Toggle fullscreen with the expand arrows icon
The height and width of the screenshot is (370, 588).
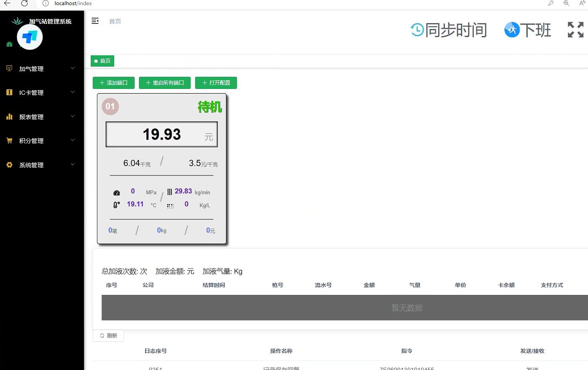pyautogui.click(x=575, y=30)
